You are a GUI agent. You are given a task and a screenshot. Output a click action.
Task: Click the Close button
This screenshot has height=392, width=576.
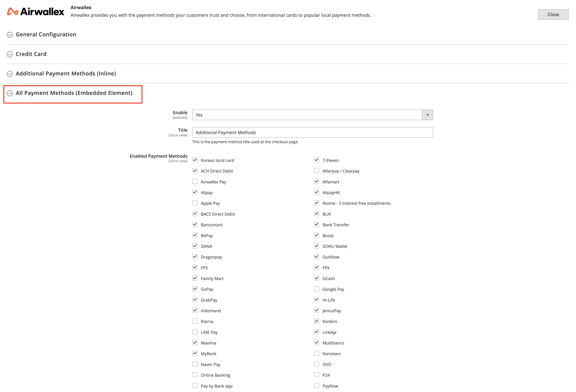pos(553,14)
